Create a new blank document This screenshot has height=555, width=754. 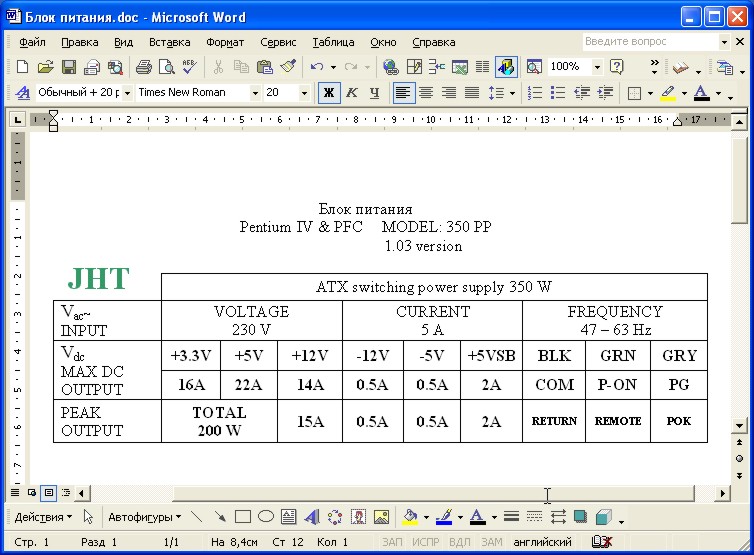(x=22, y=66)
